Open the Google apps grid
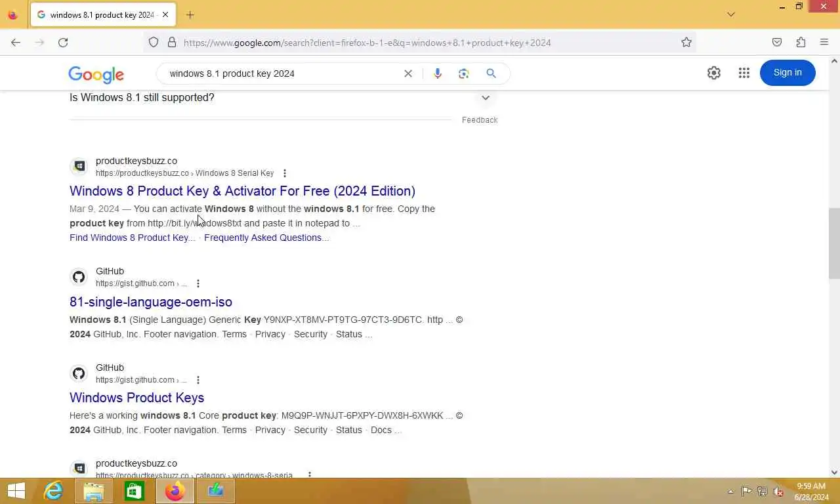Screen dimensions: 840x504 pyautogui.click(x=744, y=73)
